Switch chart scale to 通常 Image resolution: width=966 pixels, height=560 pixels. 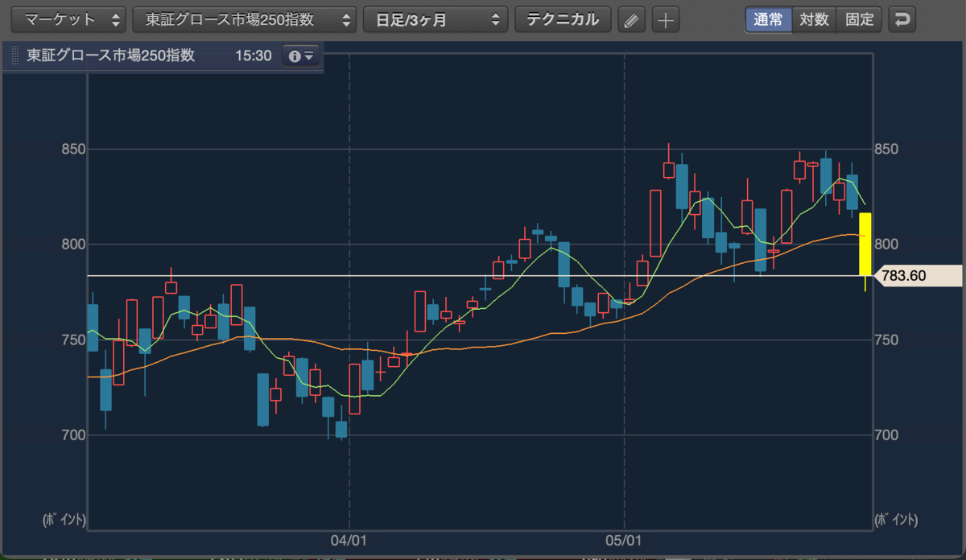(768, 19)
